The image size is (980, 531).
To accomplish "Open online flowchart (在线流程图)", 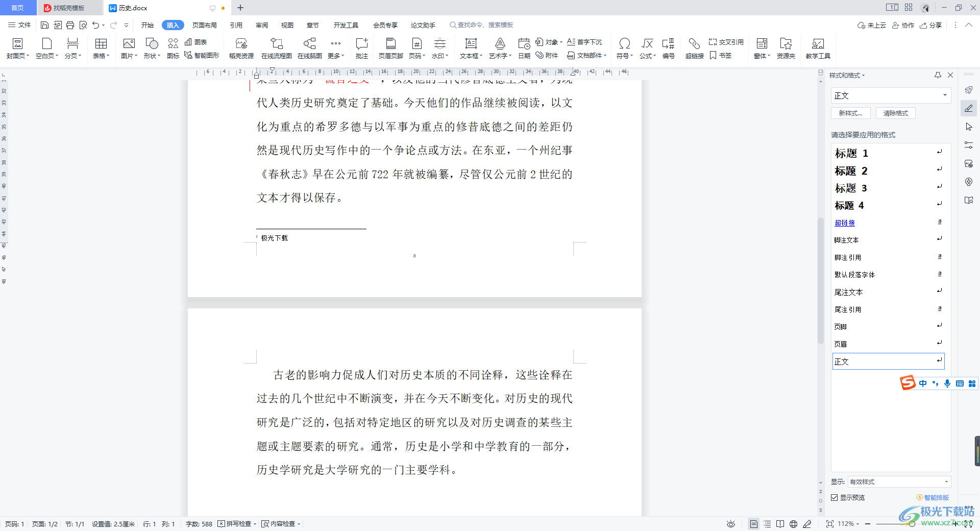I will coord(277,49).
